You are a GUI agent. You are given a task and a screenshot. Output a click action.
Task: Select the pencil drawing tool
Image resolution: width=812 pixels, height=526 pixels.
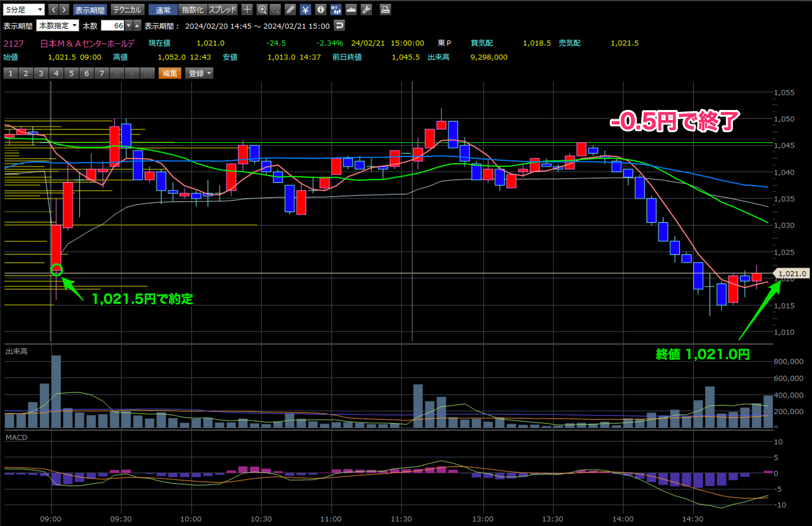(x=290, y=10)
